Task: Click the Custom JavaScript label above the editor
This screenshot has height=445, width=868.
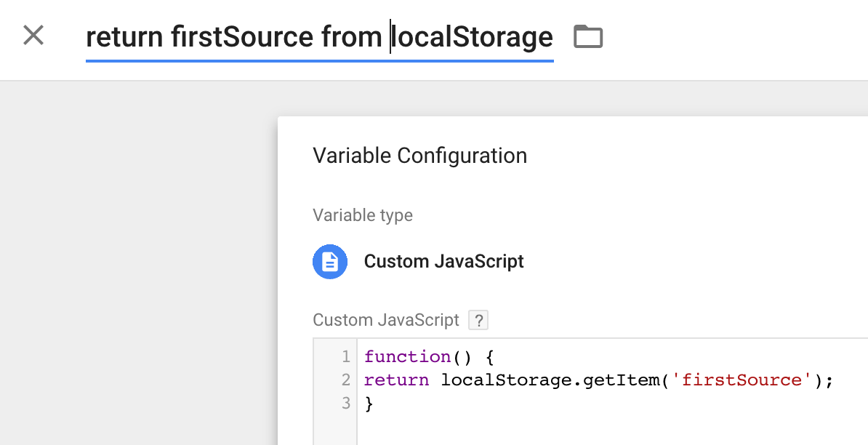Action: tap(386, 320)
